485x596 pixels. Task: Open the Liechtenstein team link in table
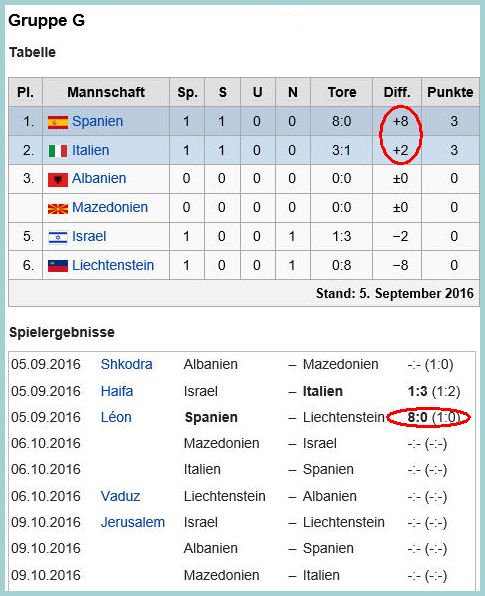click(x=113, y=265)
